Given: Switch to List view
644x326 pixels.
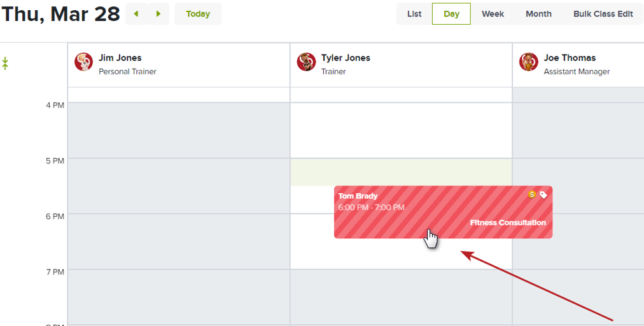Looking at the screenshot, I should tap(414, 14).
